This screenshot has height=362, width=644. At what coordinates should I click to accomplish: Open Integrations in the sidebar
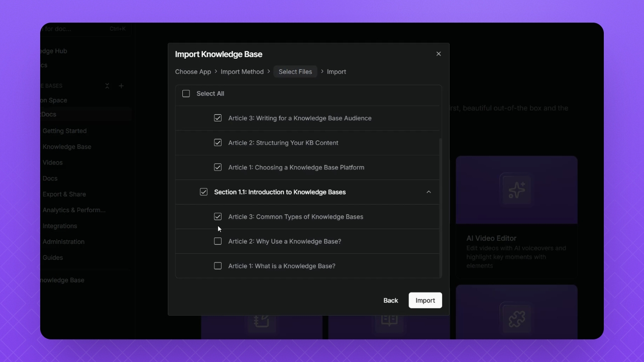[x=60, y=226]
